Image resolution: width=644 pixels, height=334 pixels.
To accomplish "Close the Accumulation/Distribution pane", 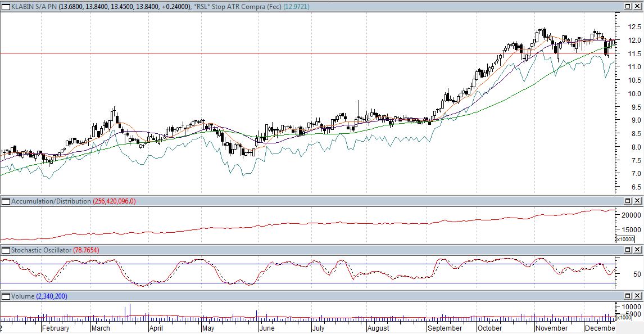I will (x=637, y=201).
